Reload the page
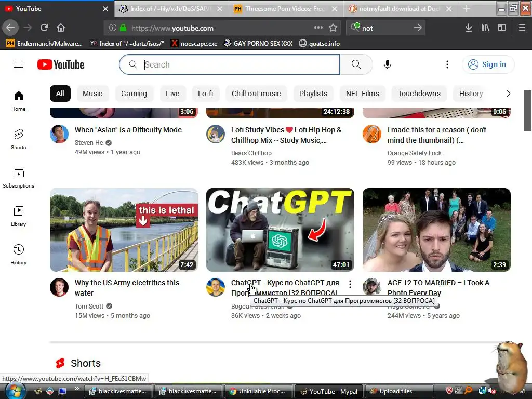The width and height of the screenshot is (532, 399). pos(44,28)
